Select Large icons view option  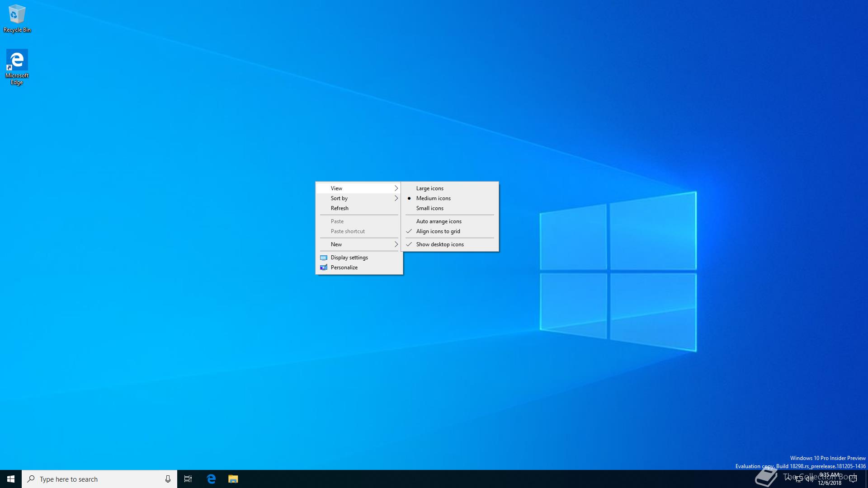450,188
